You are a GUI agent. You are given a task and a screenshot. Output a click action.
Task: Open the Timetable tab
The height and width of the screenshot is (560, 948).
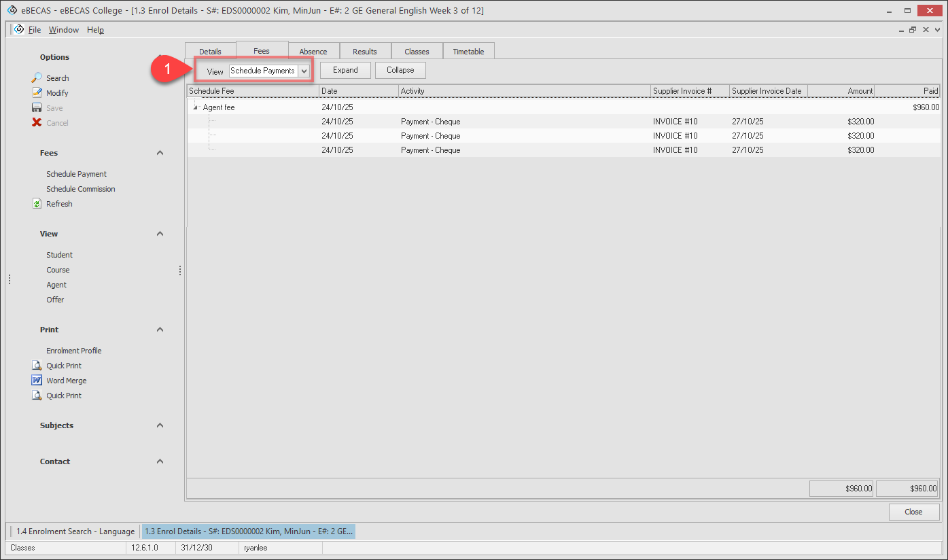click(468, 52)
